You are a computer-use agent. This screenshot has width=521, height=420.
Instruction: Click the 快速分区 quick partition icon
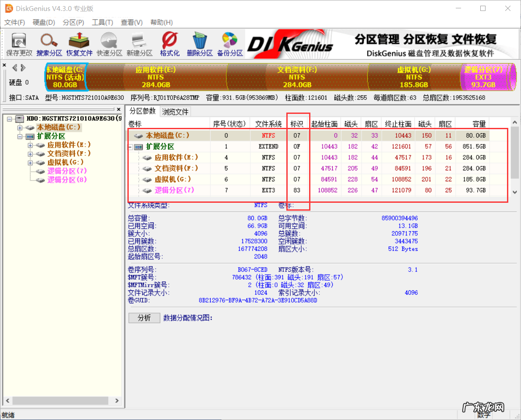tap(109, 45)
